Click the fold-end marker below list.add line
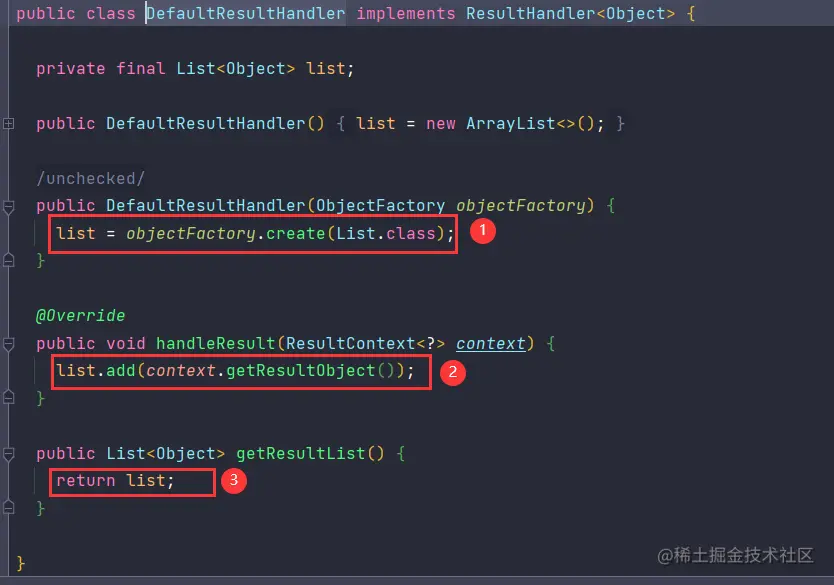Screen dimensions: 834x585 [8, 397]
